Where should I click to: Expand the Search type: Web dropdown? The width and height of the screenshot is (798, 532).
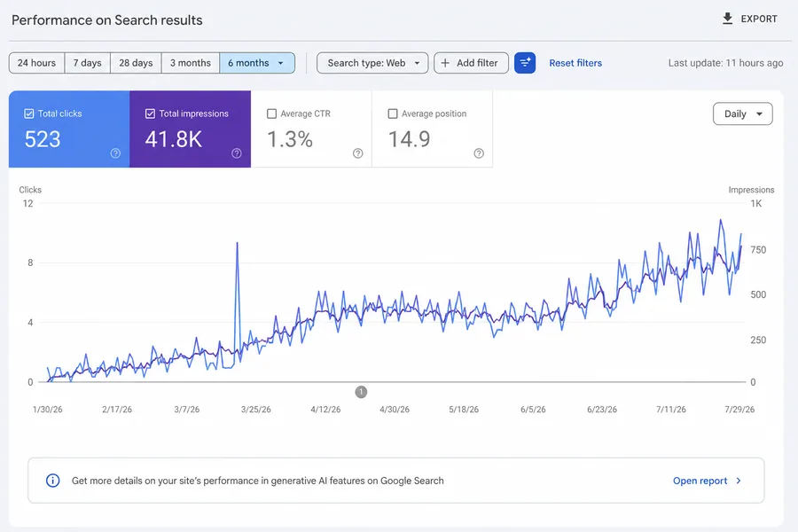pos(372,63)
